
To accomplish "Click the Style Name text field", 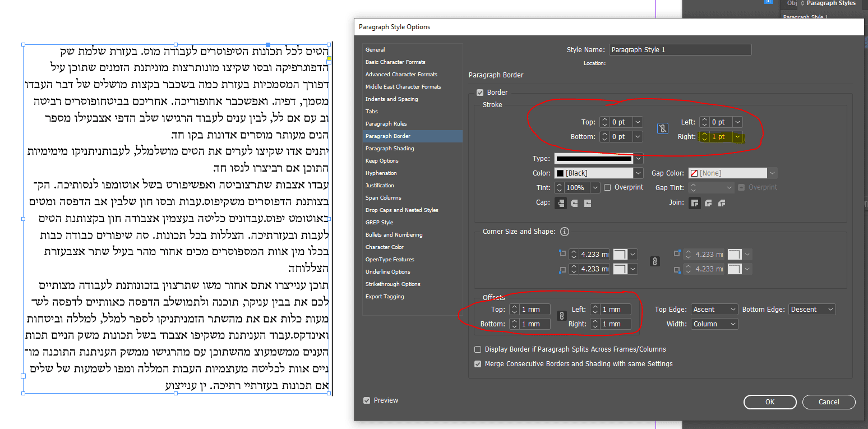I will pyautogui.click(x=680, y=50).
